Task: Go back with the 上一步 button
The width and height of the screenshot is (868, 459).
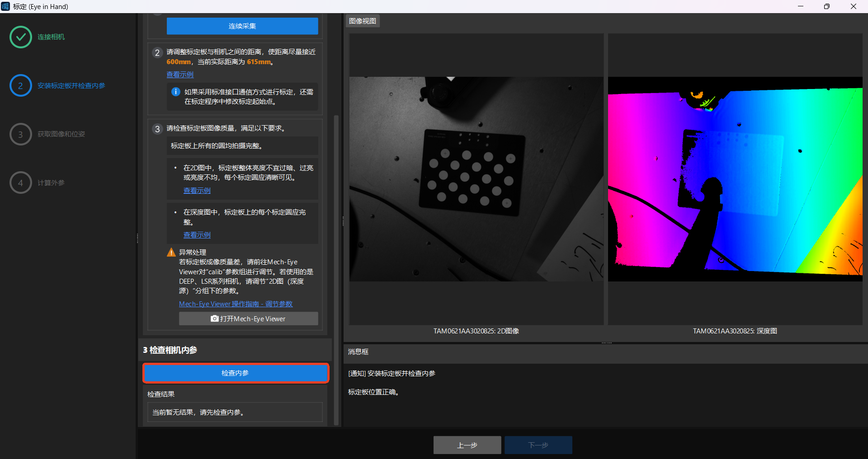Action: point(467,445)
